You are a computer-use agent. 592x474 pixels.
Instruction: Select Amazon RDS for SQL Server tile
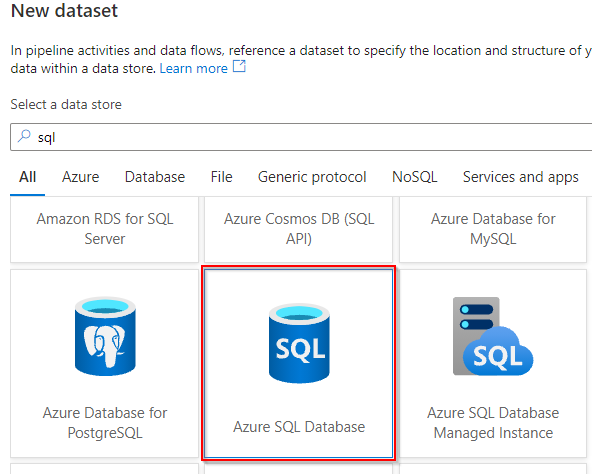[x=105, y=229]
